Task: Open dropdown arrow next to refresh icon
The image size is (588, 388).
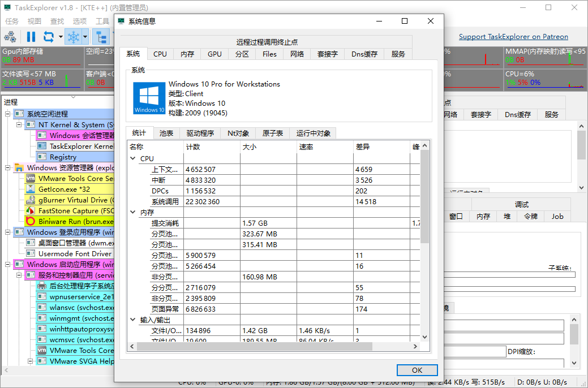Action: tap(61, 37)
